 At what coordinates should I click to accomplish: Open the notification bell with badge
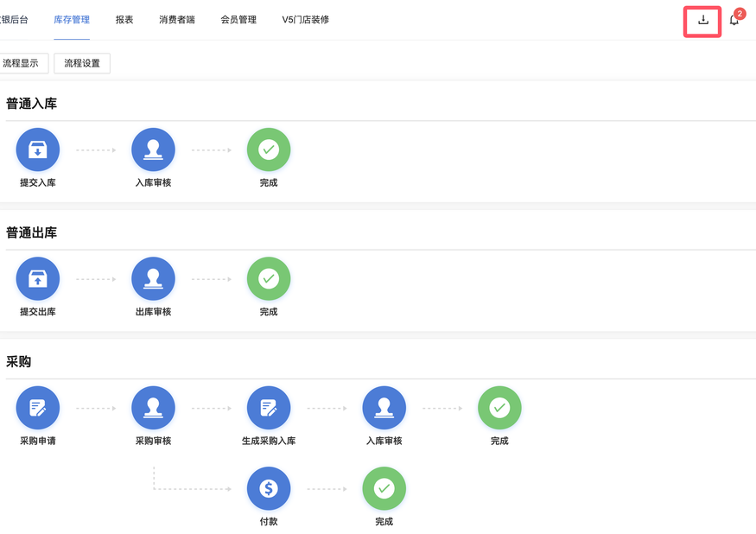pyautogui.click(x=734, y=20)
